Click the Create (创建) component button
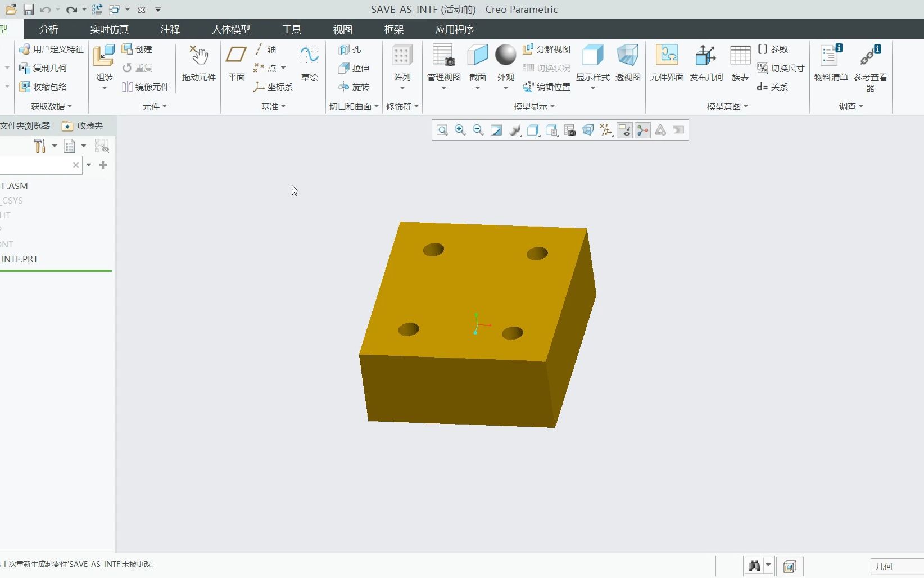Image resolution: width=924 pixels, height=578 pixels. tap(137, 49)
